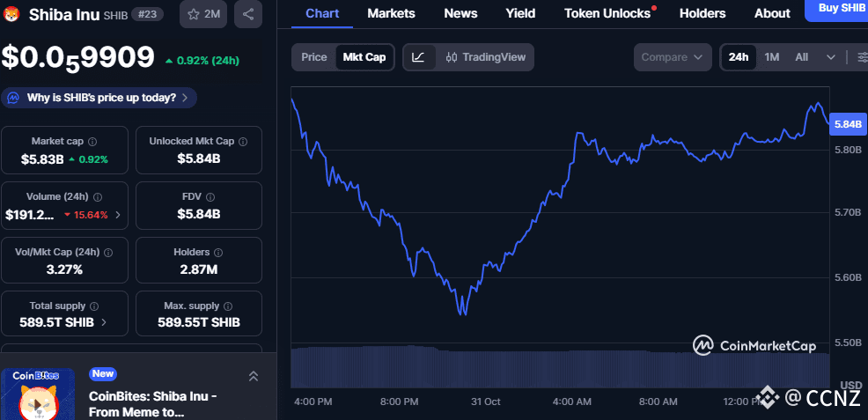Toggle chart to Price view

[x=314, y=57]
